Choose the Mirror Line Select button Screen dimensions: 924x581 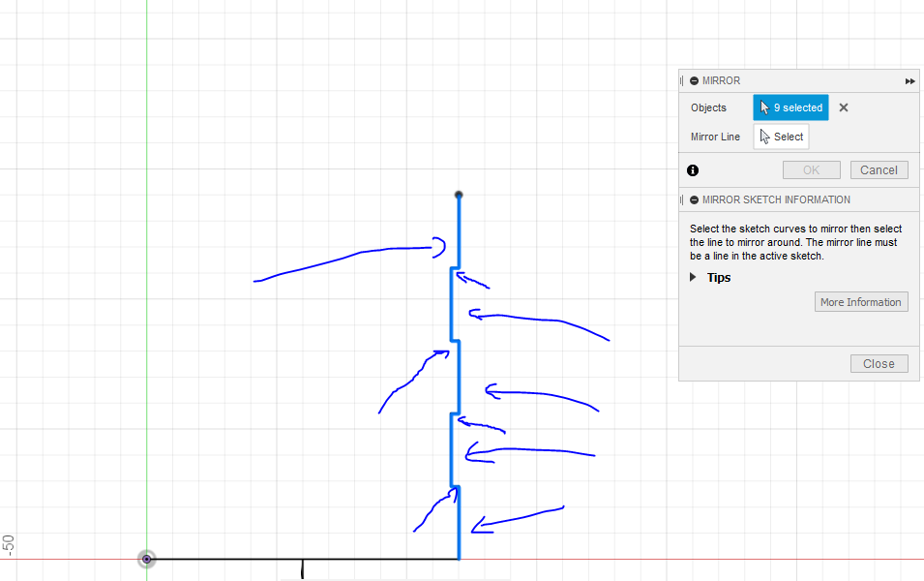click(781, 137)
